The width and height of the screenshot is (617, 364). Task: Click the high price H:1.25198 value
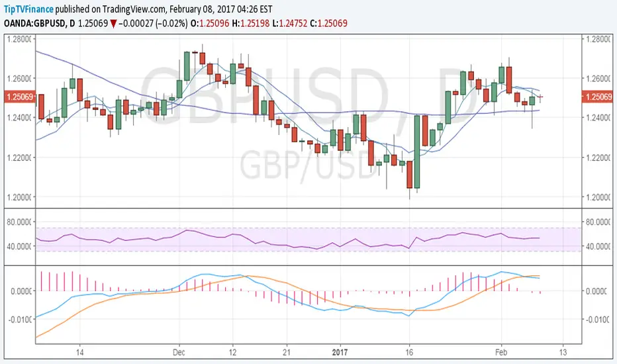coord(251,24)
